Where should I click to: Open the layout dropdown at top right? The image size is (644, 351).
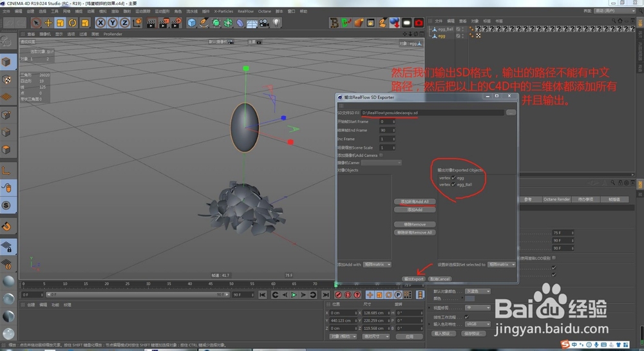(614, 11)
